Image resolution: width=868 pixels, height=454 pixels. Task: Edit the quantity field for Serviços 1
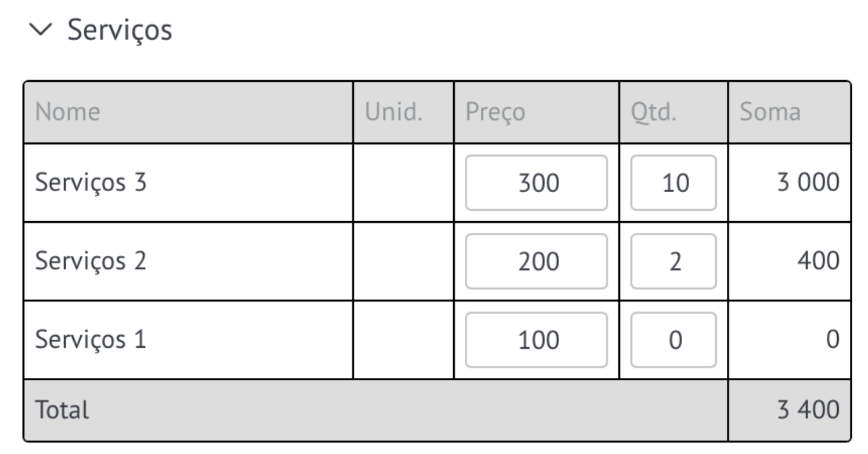coord(673,340)
